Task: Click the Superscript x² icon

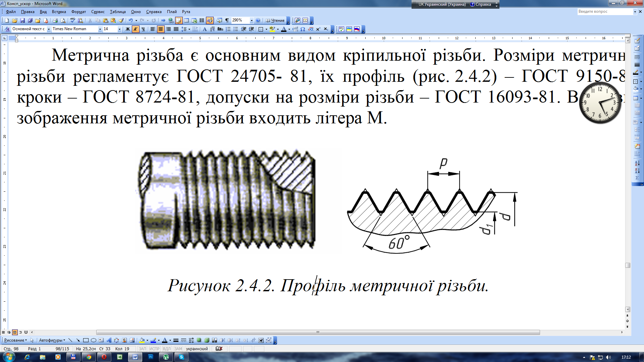Action: pos(318,29)
